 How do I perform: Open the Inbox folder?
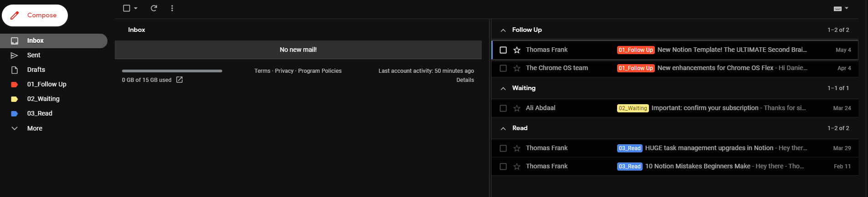(x=54, y=40)
